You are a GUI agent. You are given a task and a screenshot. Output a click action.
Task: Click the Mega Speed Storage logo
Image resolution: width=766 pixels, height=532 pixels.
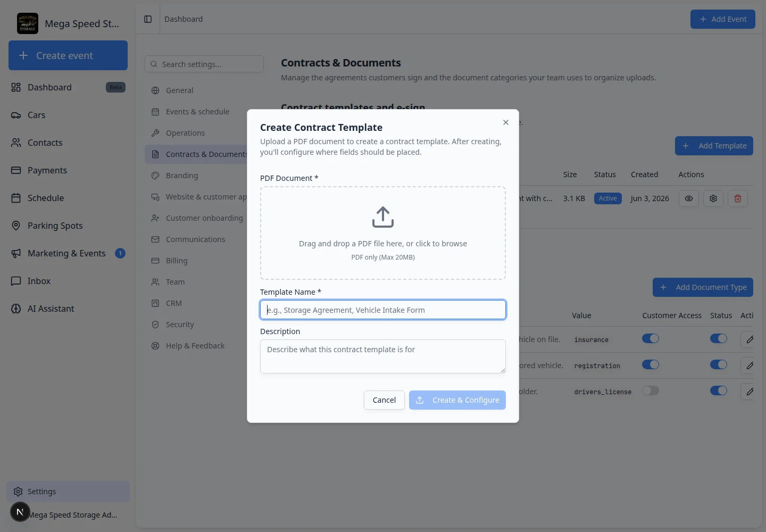tap(28, 23)
